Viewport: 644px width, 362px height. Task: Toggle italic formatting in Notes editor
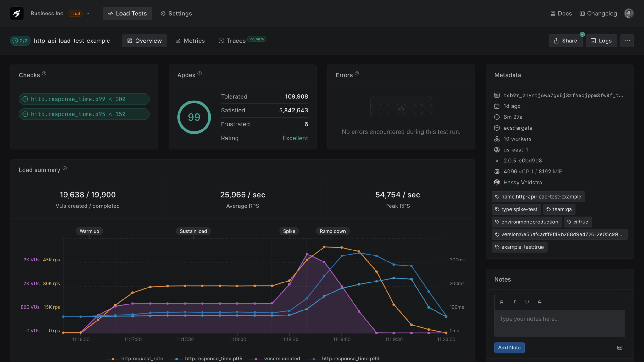coord(514,302)
